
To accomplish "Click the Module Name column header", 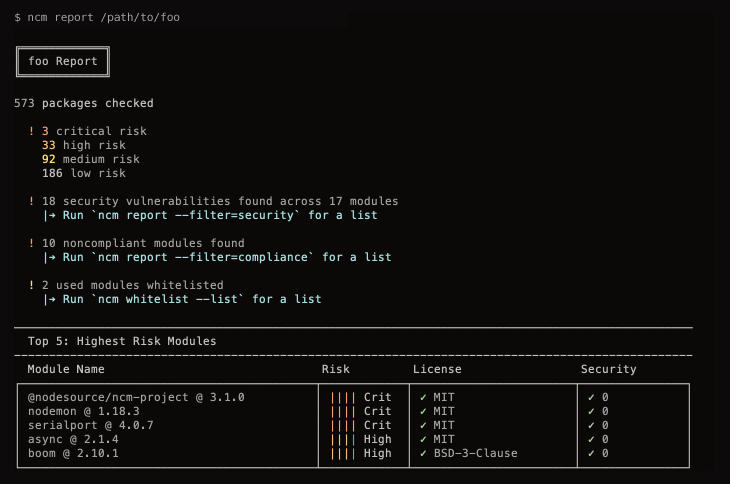I will pyautogui.click(x=66, y=369).
